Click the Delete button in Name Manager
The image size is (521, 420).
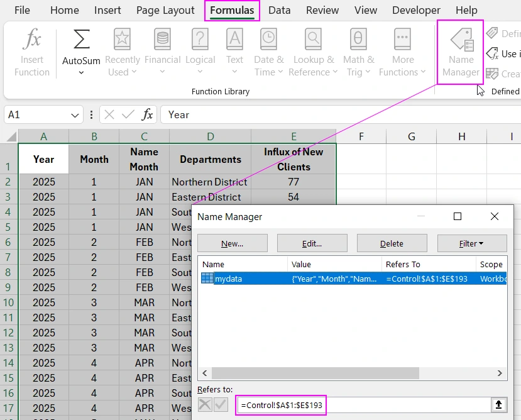click(x=392, y=243)
